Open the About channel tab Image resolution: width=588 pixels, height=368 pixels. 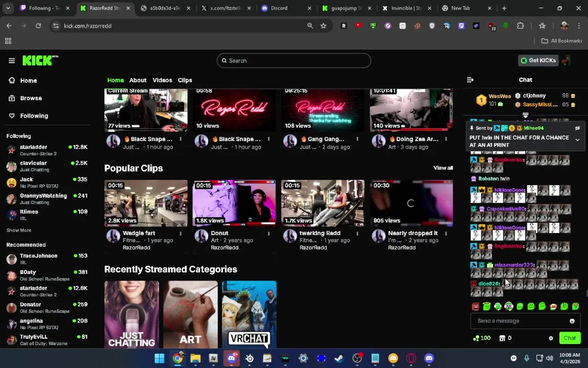coord(138,80)
